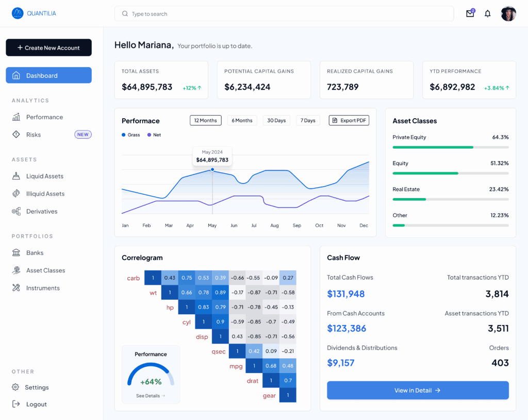Open the user profile avatar menu

coord(508,14)
